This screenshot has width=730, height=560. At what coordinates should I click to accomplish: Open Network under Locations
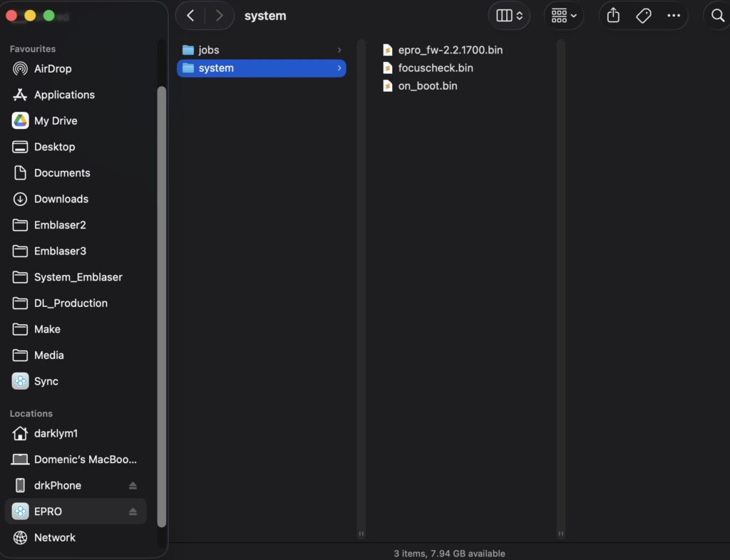click(x=54, y=537)
